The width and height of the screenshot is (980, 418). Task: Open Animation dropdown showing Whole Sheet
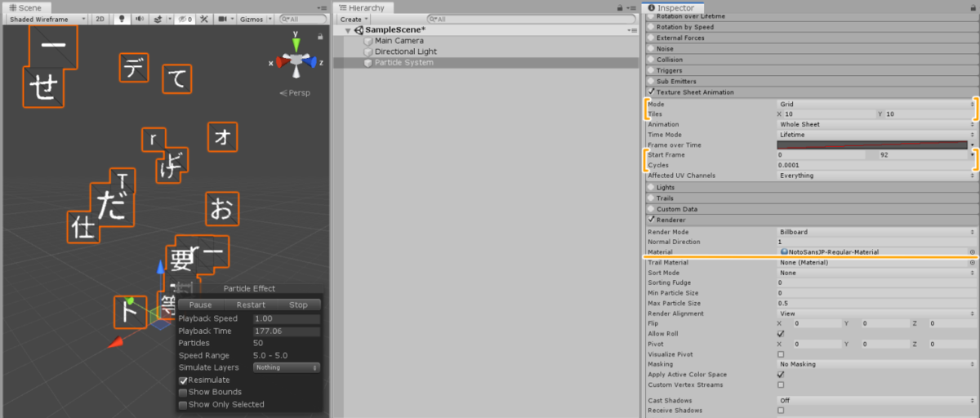click(877, 125)
